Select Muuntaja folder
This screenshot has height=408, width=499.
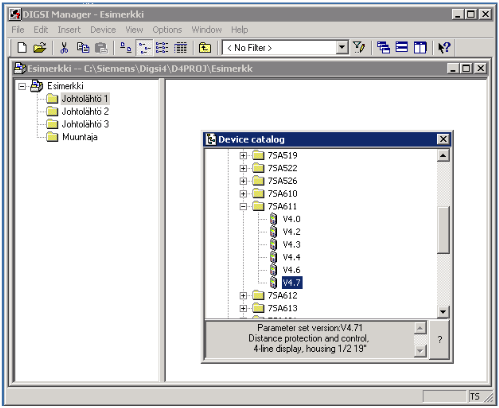pos(80,137)
